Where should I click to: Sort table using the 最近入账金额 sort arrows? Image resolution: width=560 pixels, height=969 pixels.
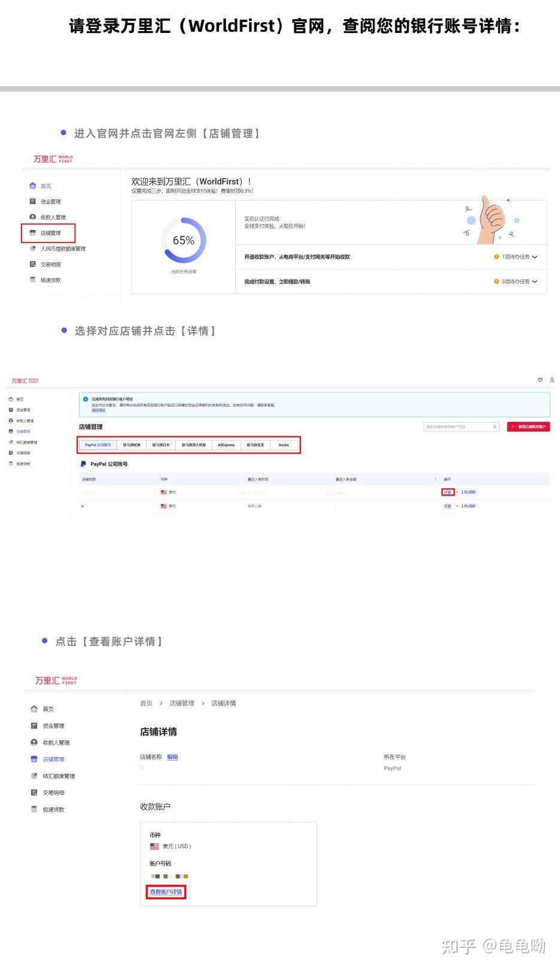point(435,479)
